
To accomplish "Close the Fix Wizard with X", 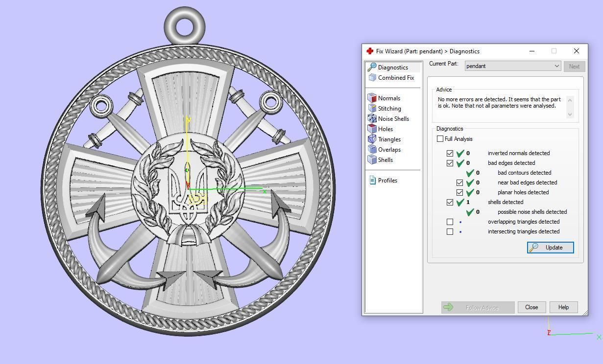I will tap(576, 51).
